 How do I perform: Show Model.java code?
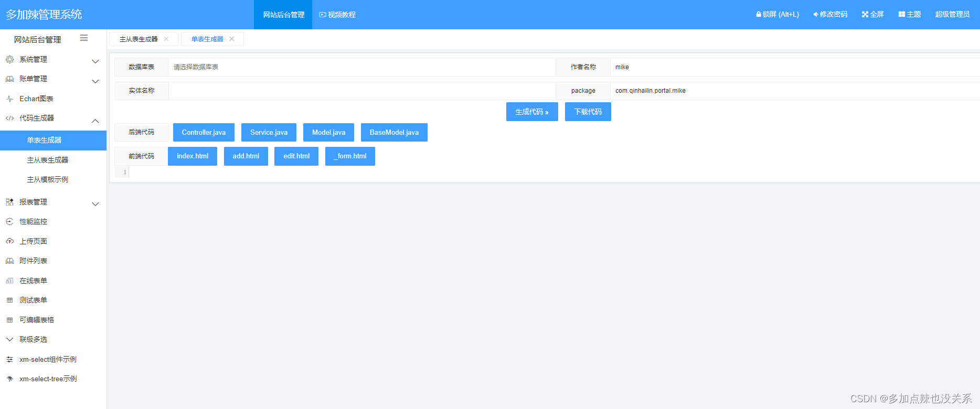(328, 132)
